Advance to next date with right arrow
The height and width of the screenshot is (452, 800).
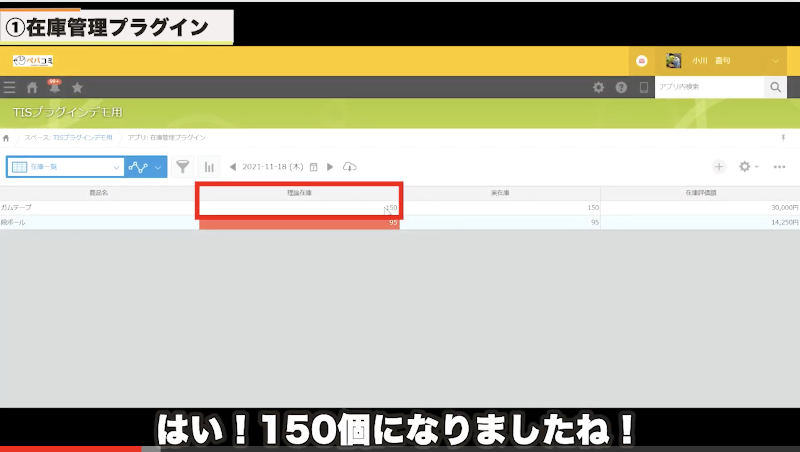(x=330, y=167)
